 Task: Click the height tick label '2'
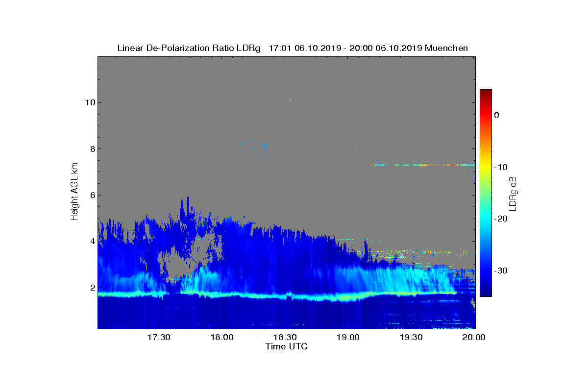tap(92, 288)
